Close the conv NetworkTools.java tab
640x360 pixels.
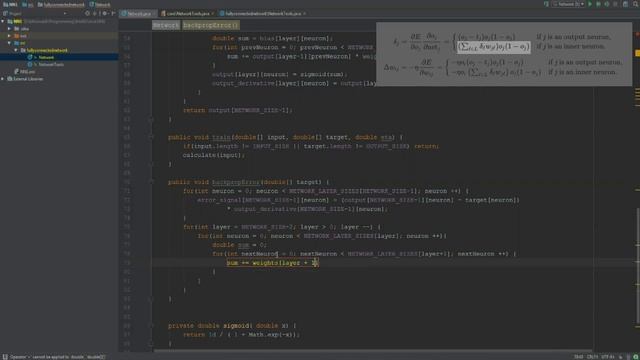(x=213, y=13)
